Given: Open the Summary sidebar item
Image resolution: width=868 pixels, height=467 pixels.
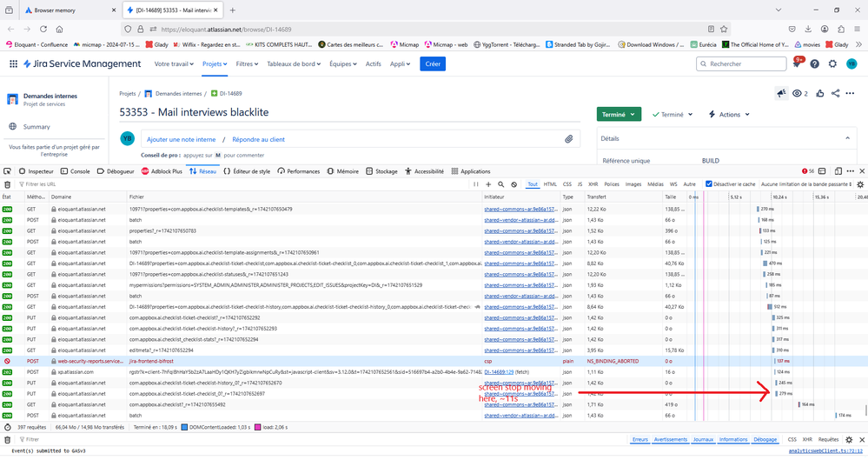Looking at the screenshot, I should click(x=36, y=127).
